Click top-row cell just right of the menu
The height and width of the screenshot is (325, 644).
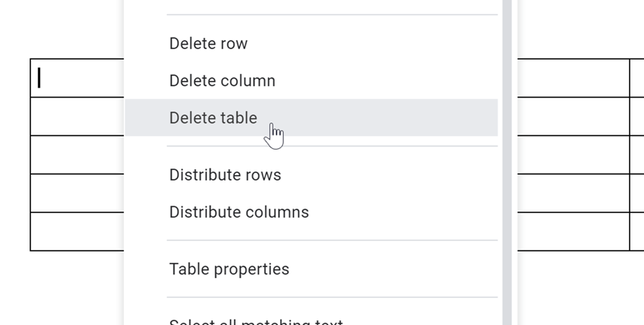[573, 78]
